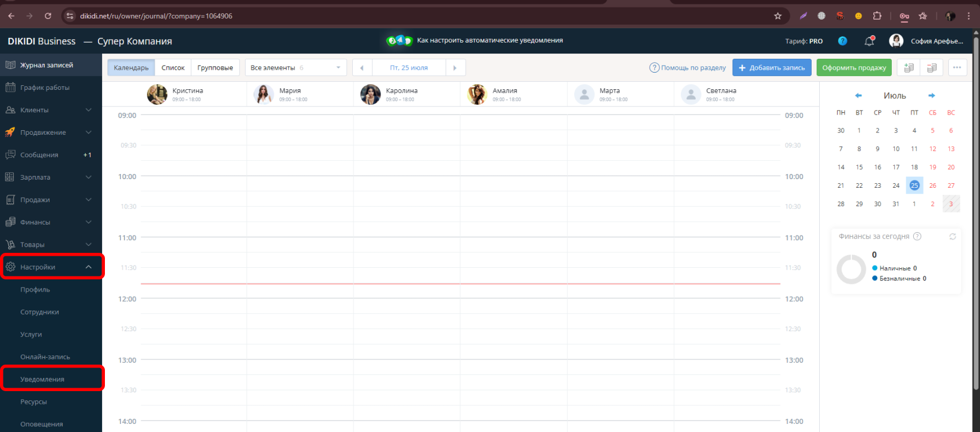
Task: Expand the Зарплата submenu chevron
Action: point(88,177)
